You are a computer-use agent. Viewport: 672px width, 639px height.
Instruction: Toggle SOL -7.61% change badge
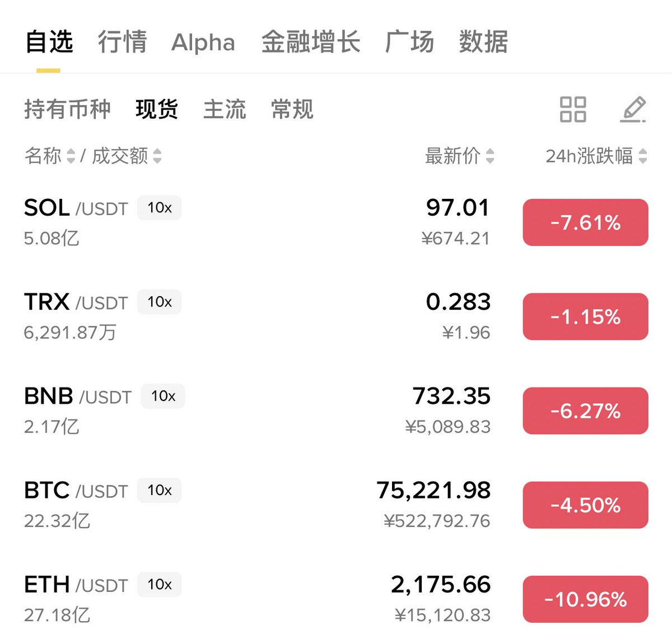pos(585,222)
